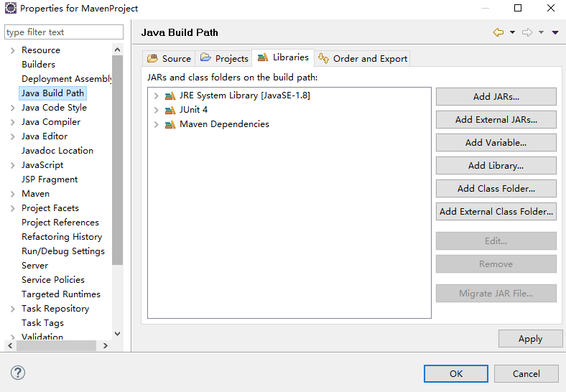Viewport: 566px width, 392px height.
Task: Maximize the Properties dialog window
Action: (x=518, y=8)
